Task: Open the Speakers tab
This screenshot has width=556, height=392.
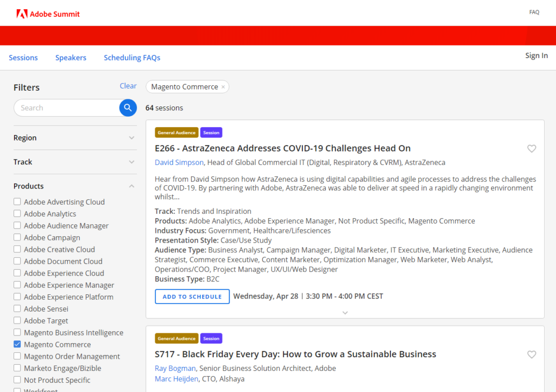Action: coord(71,58)
